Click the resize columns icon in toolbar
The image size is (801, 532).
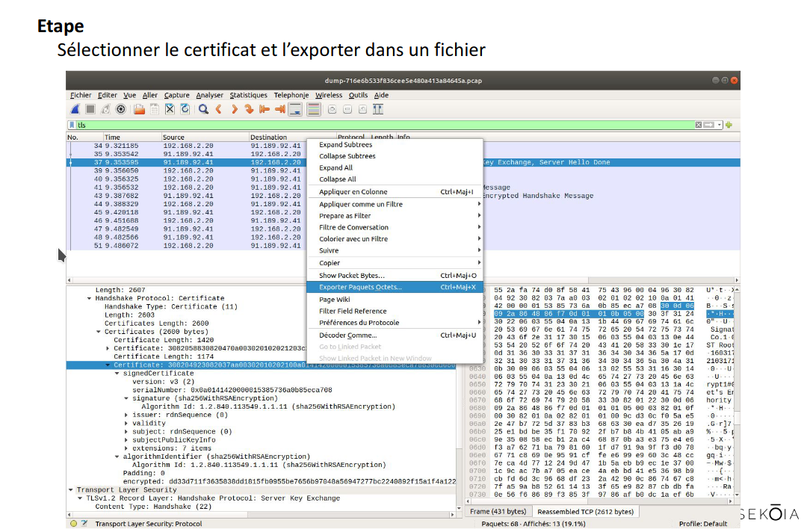click(378, 110)
